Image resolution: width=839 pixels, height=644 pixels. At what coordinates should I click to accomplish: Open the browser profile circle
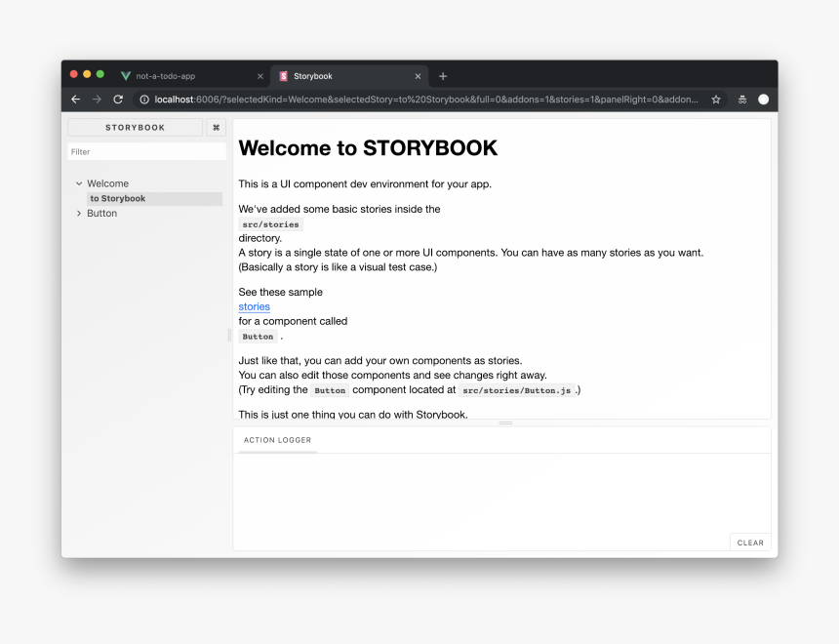[x=764, y=99]
